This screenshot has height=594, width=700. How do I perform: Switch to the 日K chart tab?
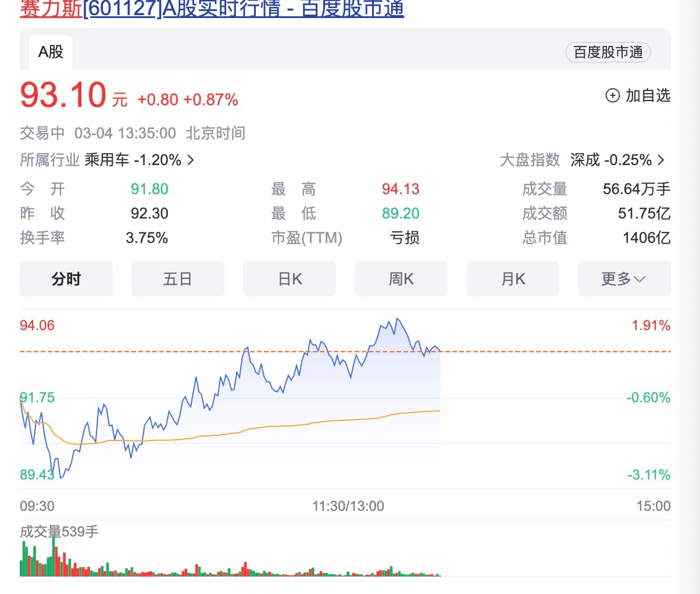[x=290, y=279]
